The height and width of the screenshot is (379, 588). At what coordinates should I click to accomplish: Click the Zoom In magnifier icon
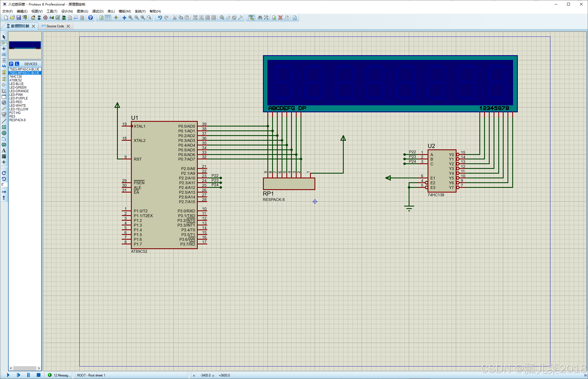point(130,18)
